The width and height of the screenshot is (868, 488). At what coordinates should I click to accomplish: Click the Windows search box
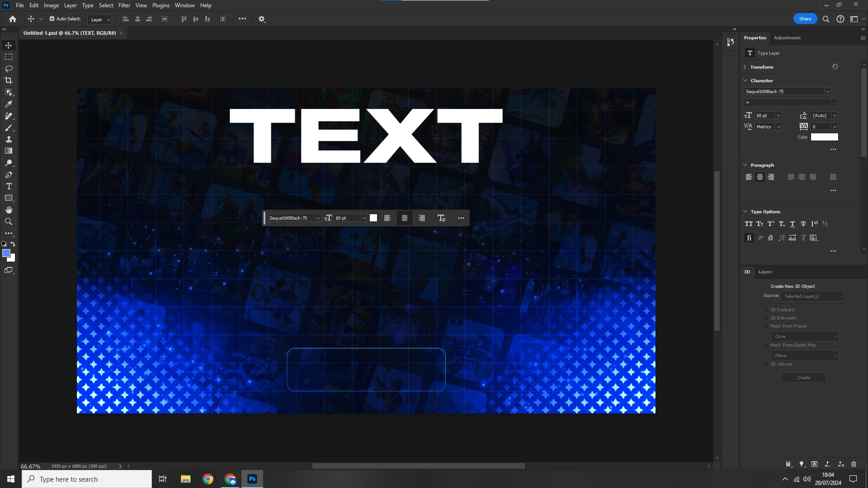(x=87, y=479)
